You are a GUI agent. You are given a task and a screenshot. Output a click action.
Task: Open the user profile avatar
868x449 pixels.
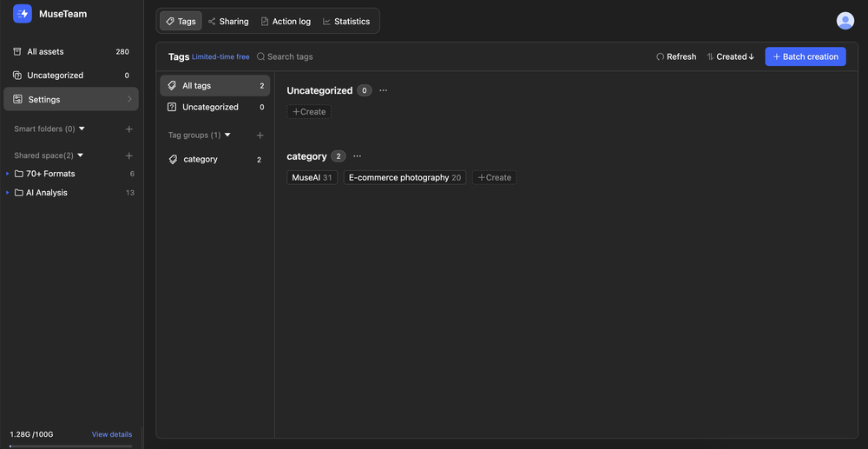(x=845, y=21)
